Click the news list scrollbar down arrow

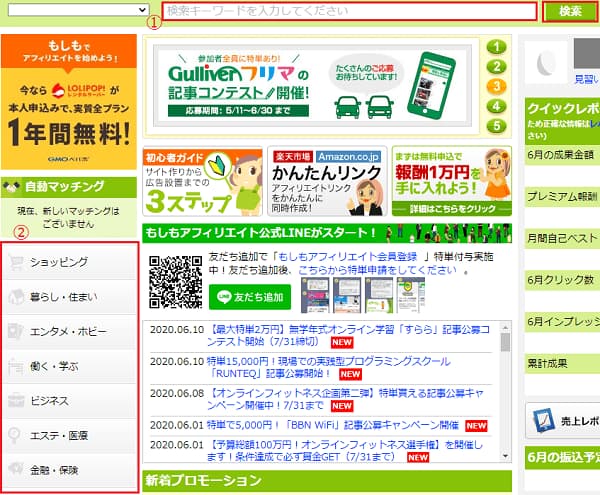(x=505, y=456)
